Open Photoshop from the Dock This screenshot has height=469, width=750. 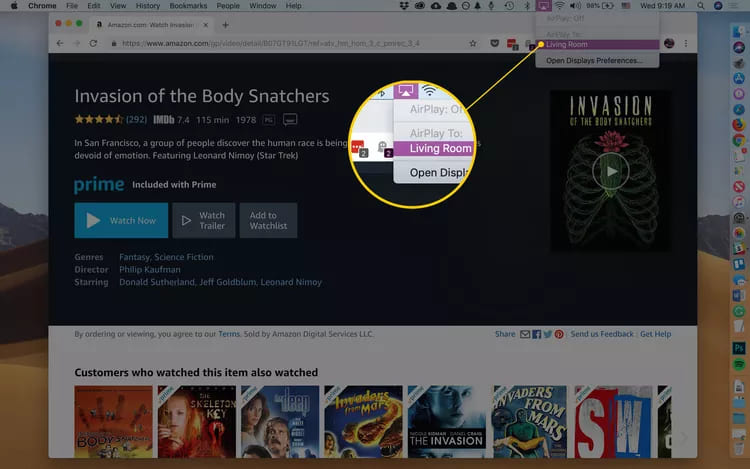click(739, 348)
